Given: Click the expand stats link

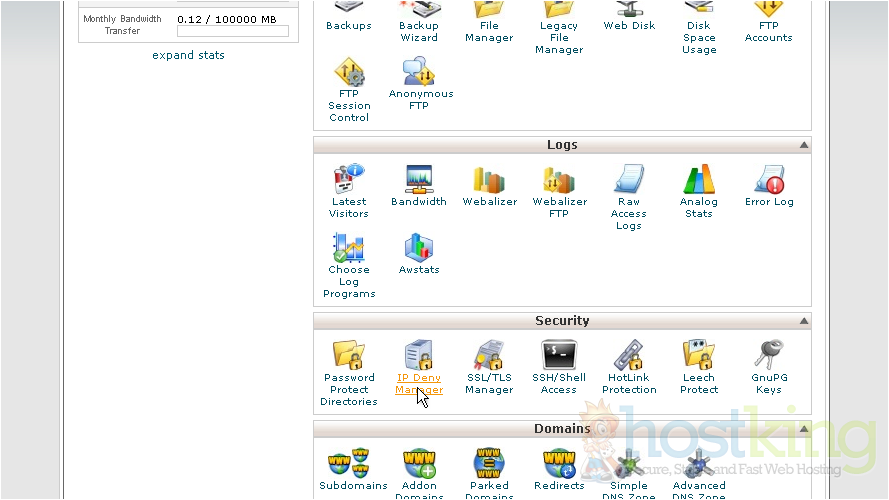Looking at the screenshot, I should 188,55.
